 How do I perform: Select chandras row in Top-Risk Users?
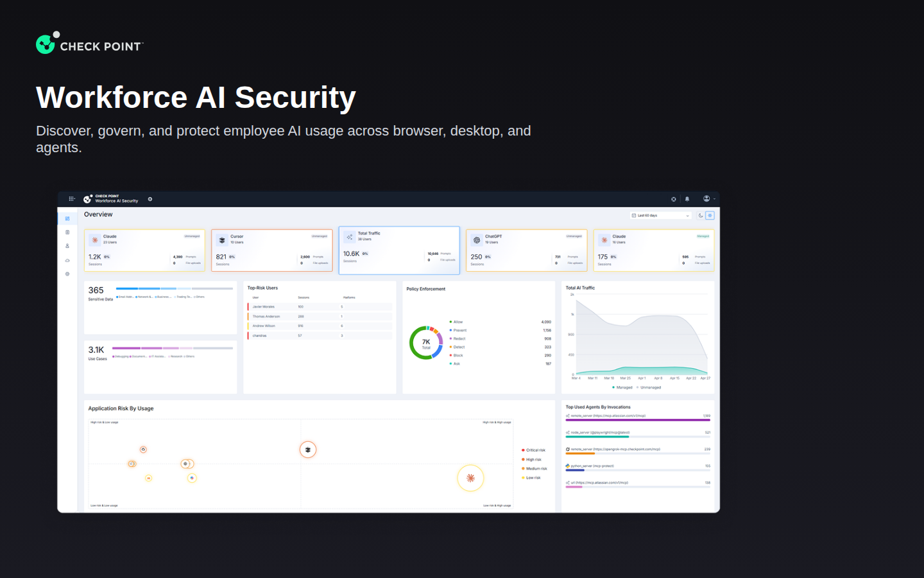(x=320, y=336)
